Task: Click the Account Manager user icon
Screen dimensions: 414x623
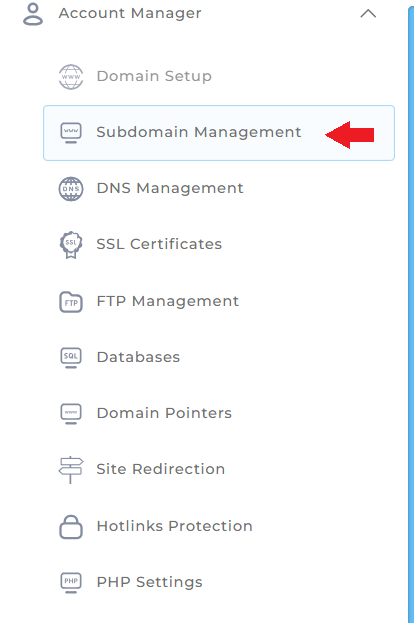Action: point(33,14)
